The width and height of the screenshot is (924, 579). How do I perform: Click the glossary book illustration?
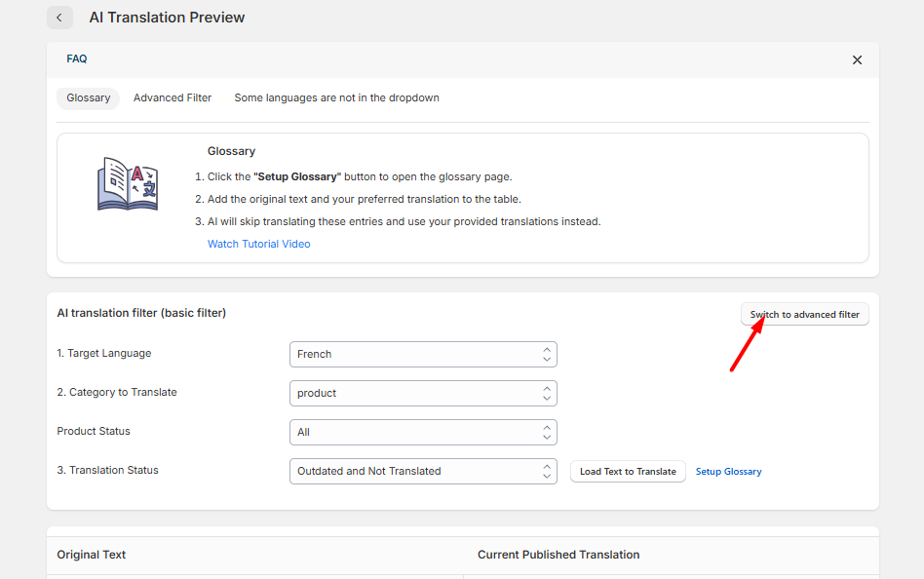click(x=127, y=184)
